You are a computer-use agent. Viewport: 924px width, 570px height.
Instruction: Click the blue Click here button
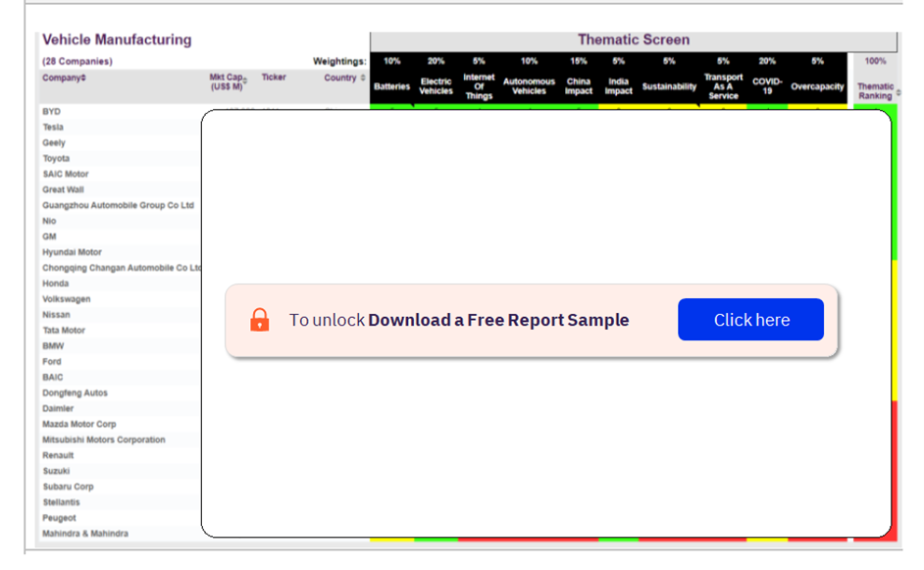750,320
